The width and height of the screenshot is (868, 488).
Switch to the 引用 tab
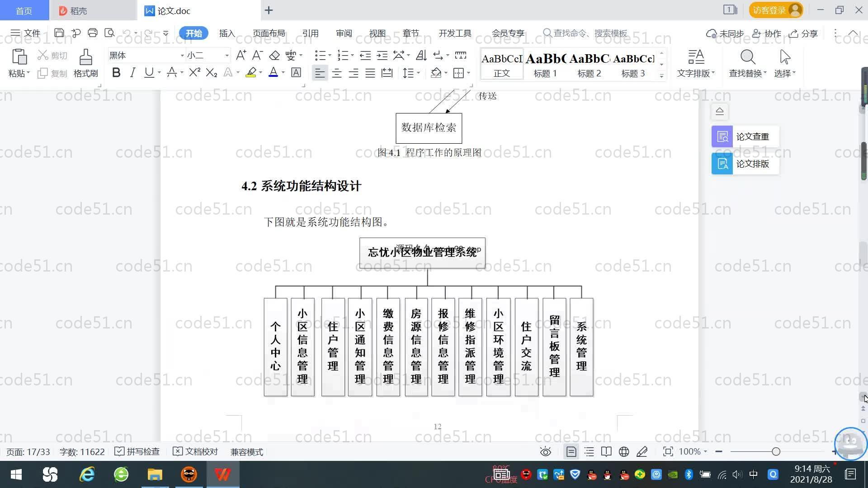[310, 33]
